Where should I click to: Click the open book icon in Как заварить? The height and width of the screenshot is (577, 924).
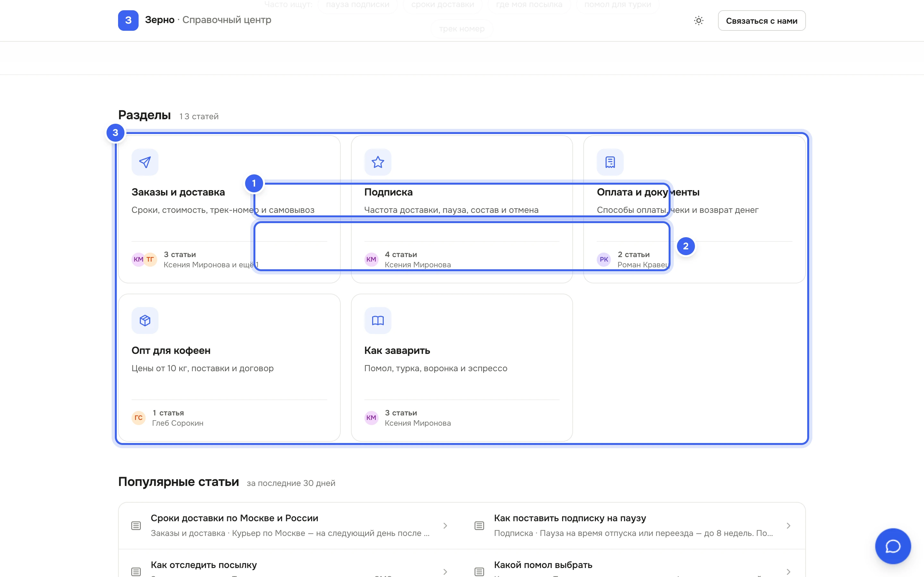378,321
